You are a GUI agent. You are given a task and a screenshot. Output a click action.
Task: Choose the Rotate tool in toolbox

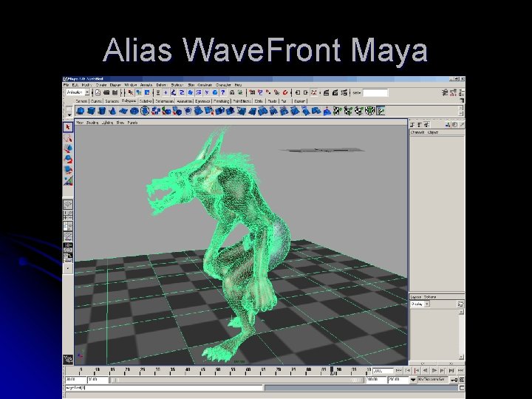[68, 159]
